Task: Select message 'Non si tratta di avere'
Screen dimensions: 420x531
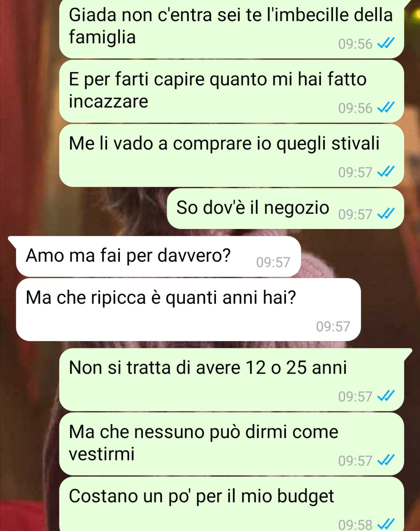Action: (231, 380)
